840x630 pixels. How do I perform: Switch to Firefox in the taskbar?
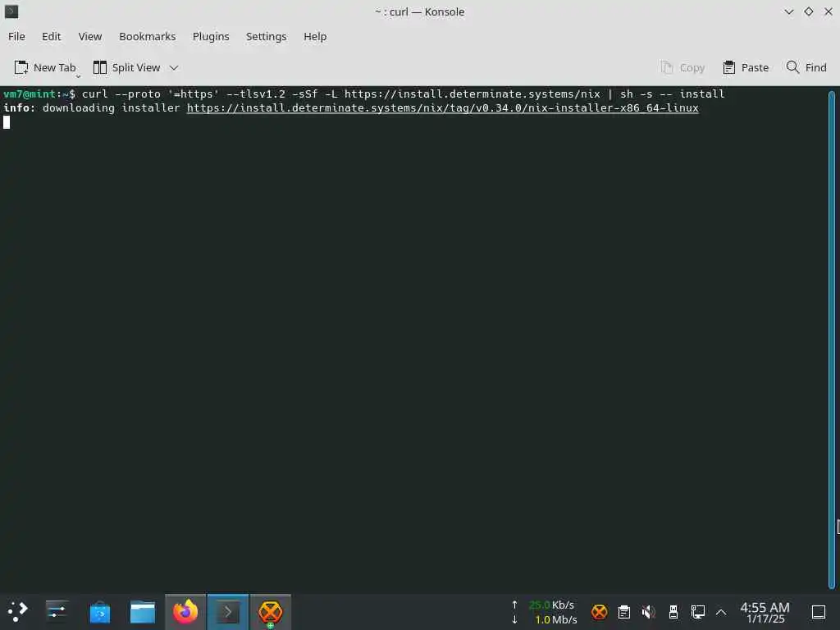pyautogui.click(x=185, y=612)
